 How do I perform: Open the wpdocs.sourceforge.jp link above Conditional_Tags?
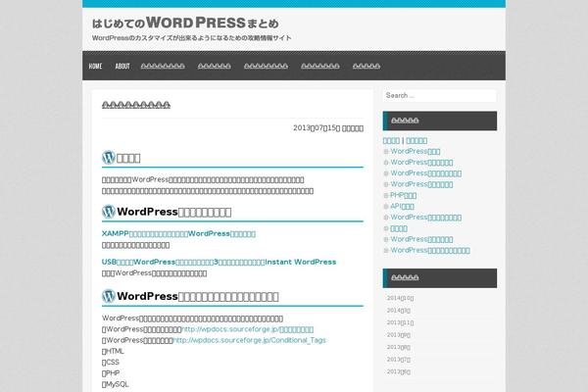pos(248,329)
